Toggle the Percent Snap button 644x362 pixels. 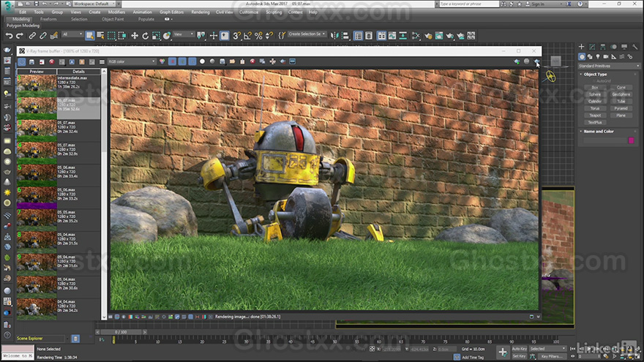tap(258, 36)
